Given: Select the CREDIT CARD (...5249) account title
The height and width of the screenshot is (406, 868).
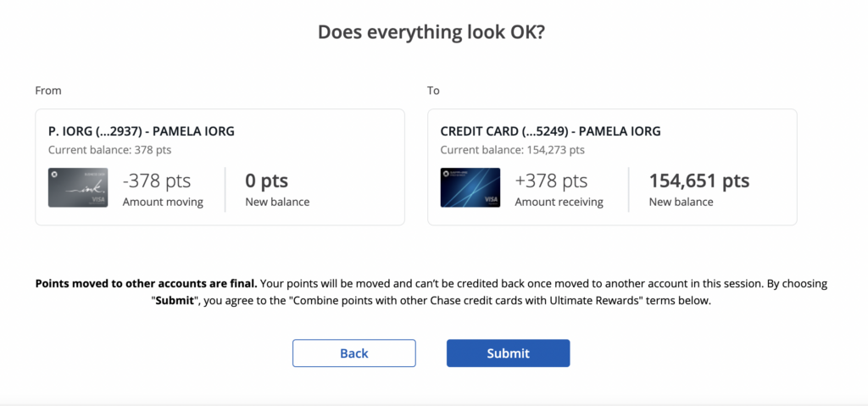Looking at the screenshot, I should [550, 131].
